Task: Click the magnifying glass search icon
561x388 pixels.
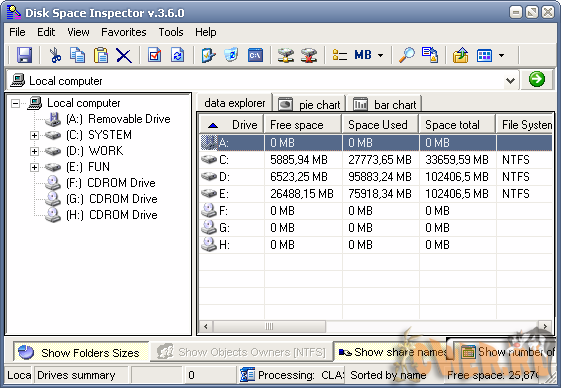Action: pyautogui.click(x=407, y=55)
